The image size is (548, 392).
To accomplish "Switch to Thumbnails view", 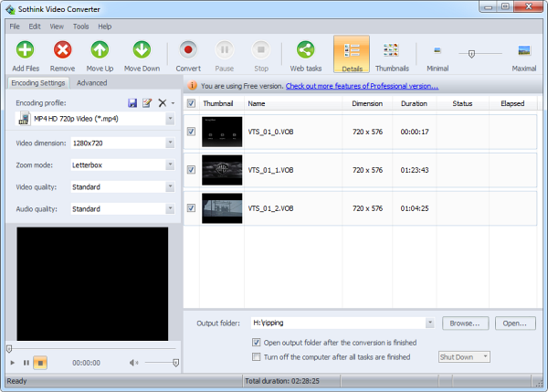I will [392, 49].
